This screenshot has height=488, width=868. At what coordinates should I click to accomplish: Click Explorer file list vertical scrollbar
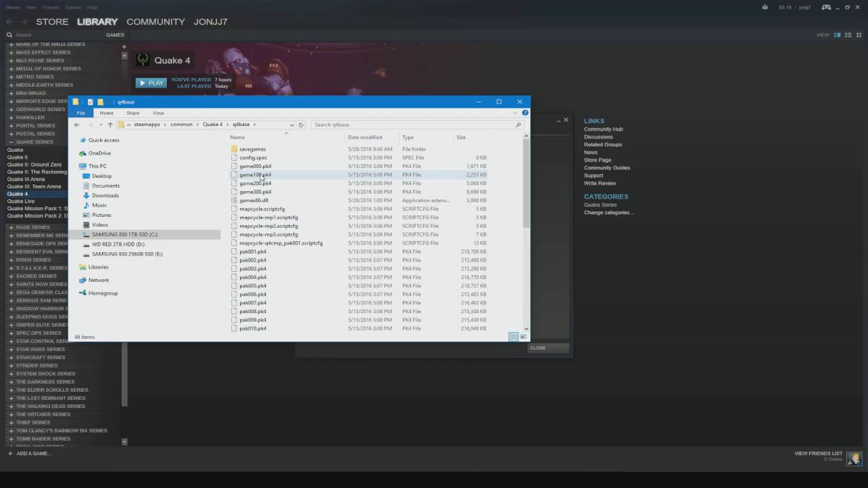tap(526, 183)
